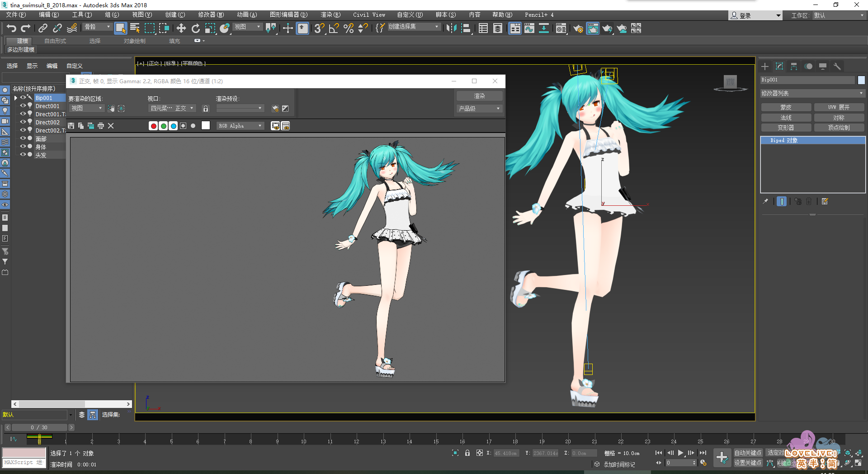Open Select by Name list icon

tap(135, 28)
